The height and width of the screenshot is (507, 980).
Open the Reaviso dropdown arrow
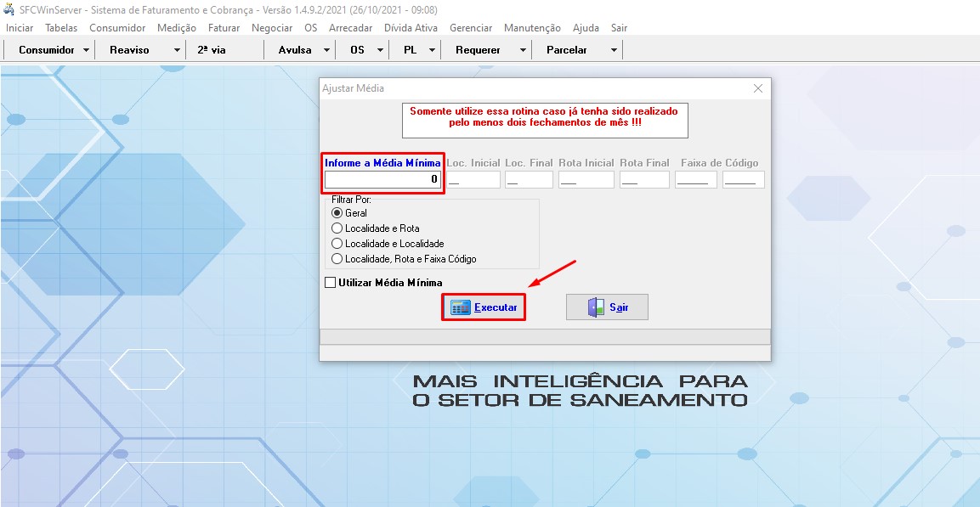point(177,50)
